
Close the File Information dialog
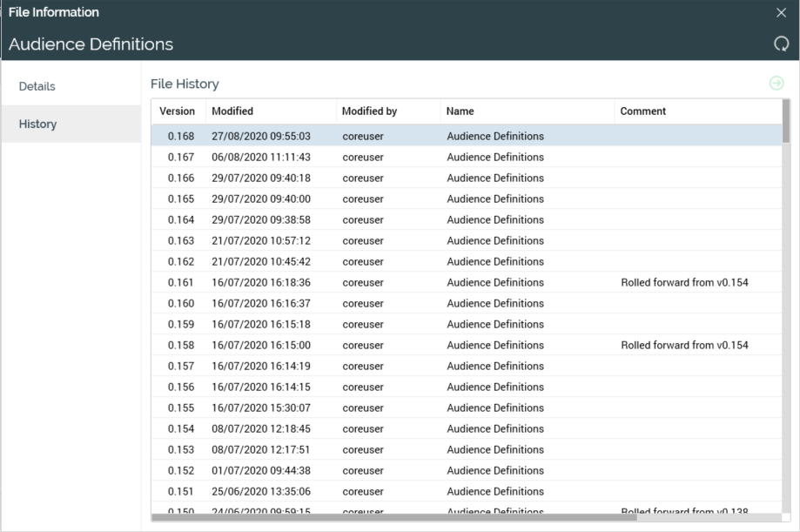click(x=781, y=12)
